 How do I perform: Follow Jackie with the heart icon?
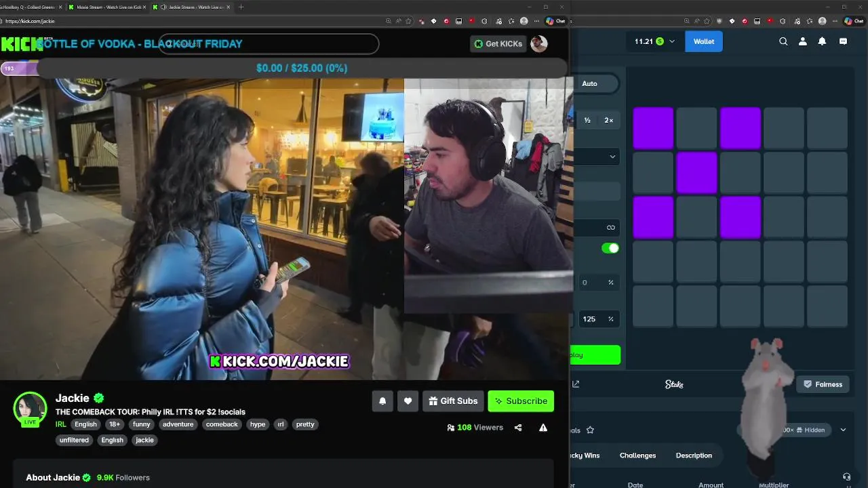pyautogui.click(x=408, y=401)
